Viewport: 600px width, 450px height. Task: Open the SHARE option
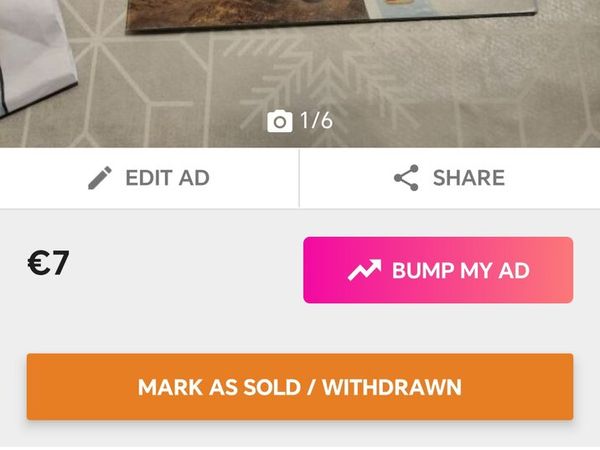450,178
